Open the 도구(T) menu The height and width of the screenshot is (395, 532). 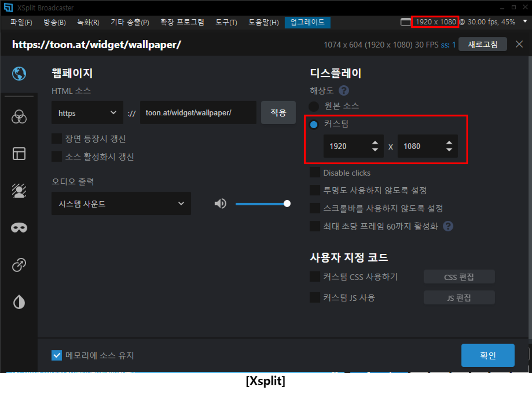tap(226, 22)
